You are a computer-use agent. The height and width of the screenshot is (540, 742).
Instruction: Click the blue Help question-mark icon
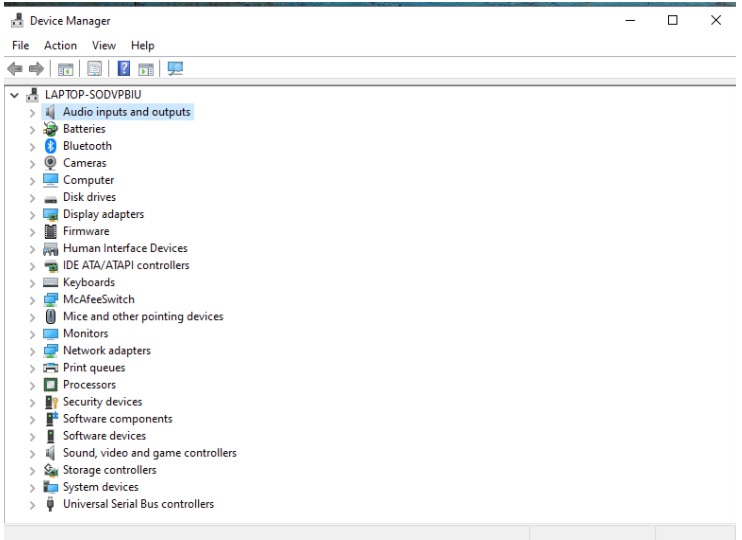tap(124, 69)
